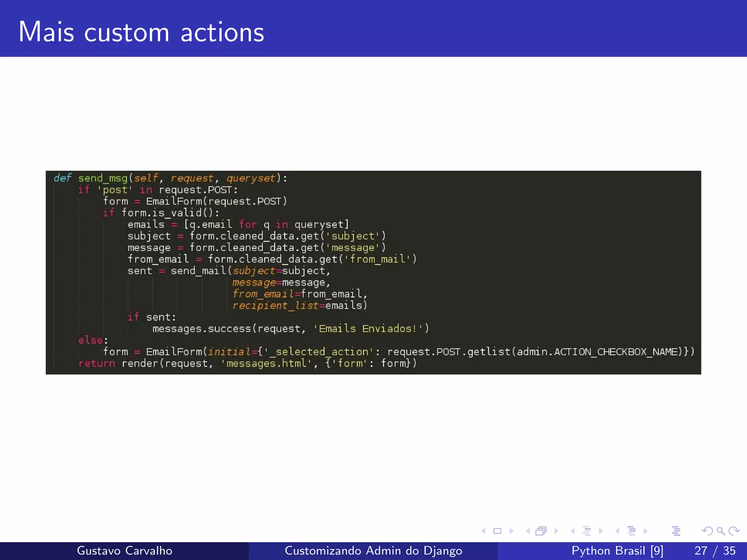Click the 'else:' keyword in code
The width and height of the screenshot is (747, 560).
coord(93,340)
